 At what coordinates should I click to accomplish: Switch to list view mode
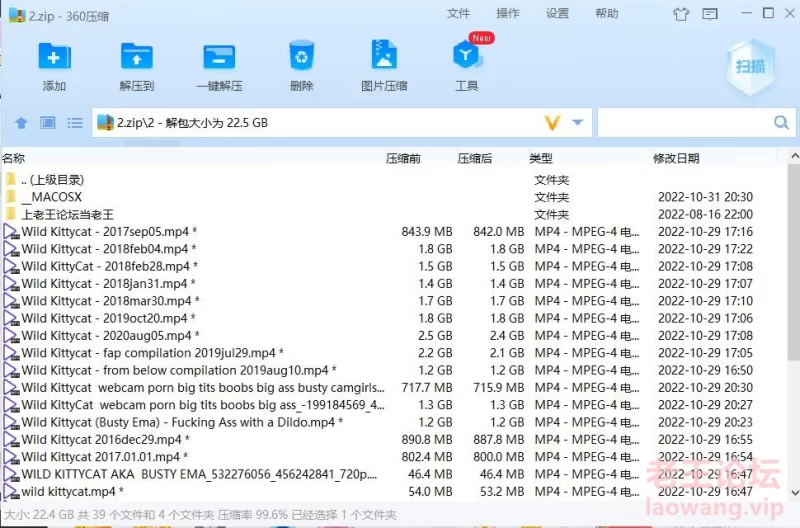(x=75, y=122)
